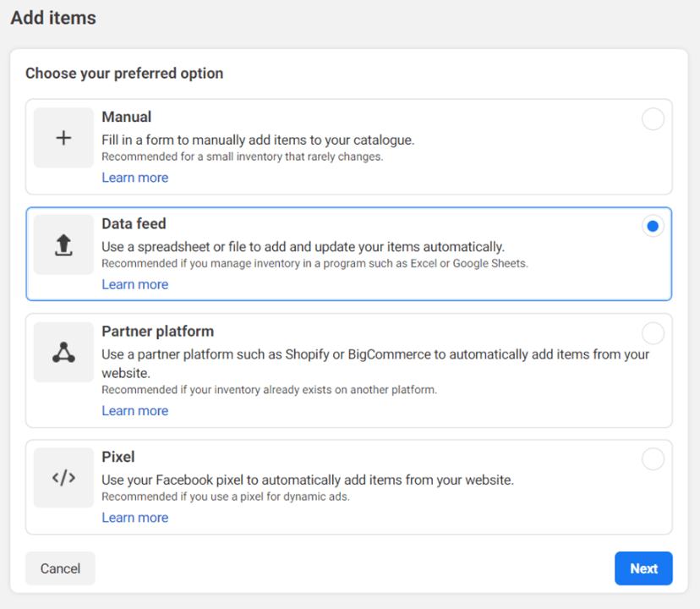The width and height of the screenshot is (700, 609).
Task: Click the Cancel button
Action: [60, 568]
